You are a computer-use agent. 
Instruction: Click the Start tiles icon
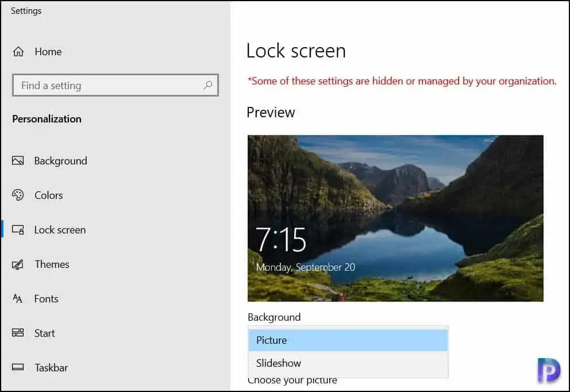[18, 333]
